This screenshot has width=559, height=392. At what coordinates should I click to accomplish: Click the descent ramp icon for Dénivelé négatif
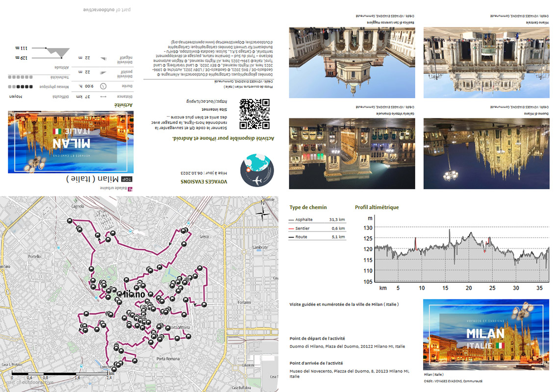pyautogui.click(x=103, y=58)
